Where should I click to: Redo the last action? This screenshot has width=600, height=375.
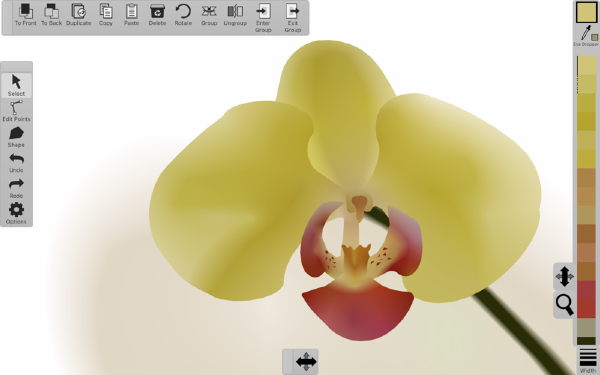(x=16, y=188)
